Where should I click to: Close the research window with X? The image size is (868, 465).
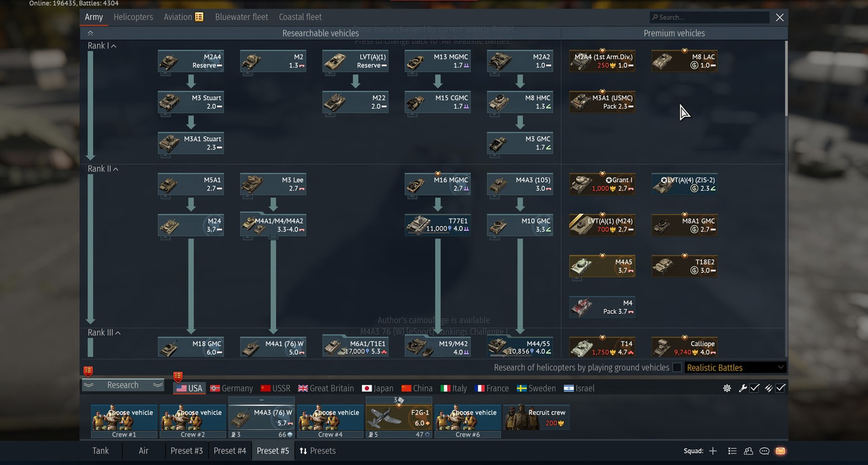[x=780, y=17]
